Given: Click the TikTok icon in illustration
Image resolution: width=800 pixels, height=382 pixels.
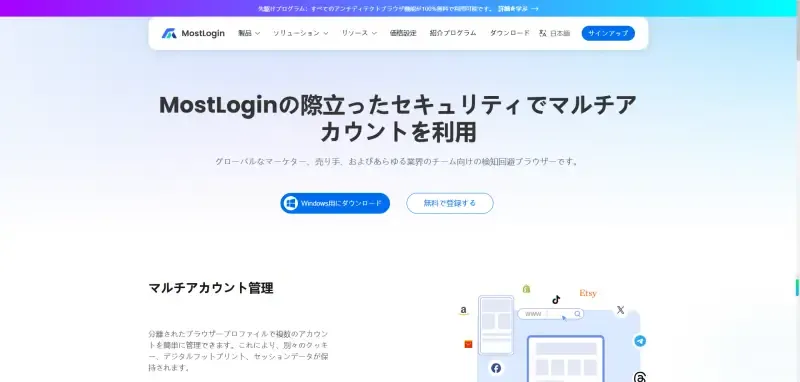Looking at the screenshot, I should point(556,299).
